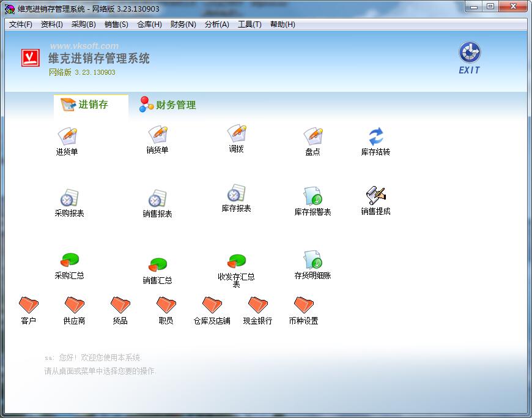The image size is (532, 418).
Task: Switch to the 进销存 tab
Action: 91,105
